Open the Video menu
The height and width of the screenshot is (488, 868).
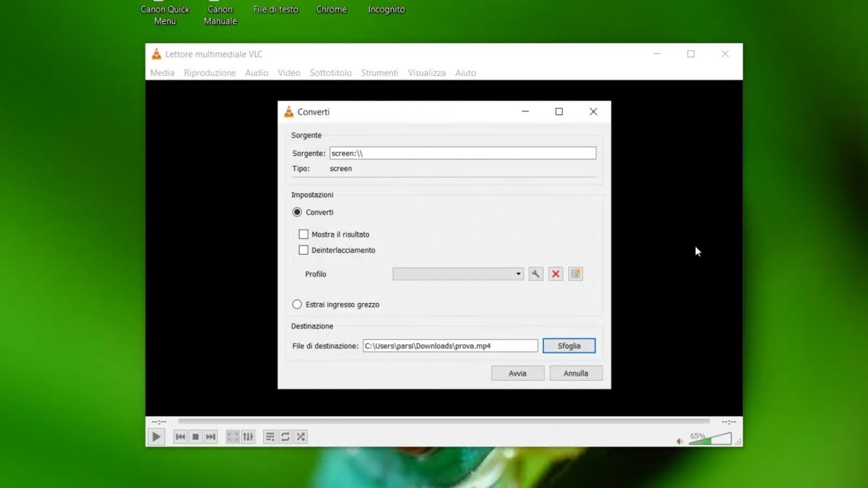click(x=289, y=73)
